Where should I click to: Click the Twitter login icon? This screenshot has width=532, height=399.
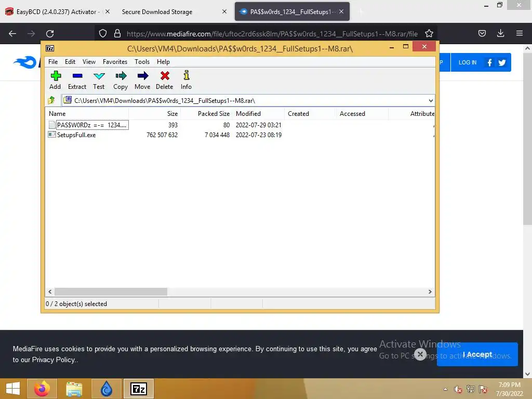502,62
